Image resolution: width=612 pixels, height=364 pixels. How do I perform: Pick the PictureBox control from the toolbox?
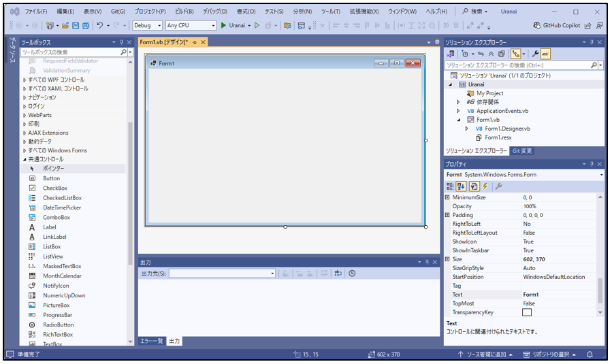56,305
